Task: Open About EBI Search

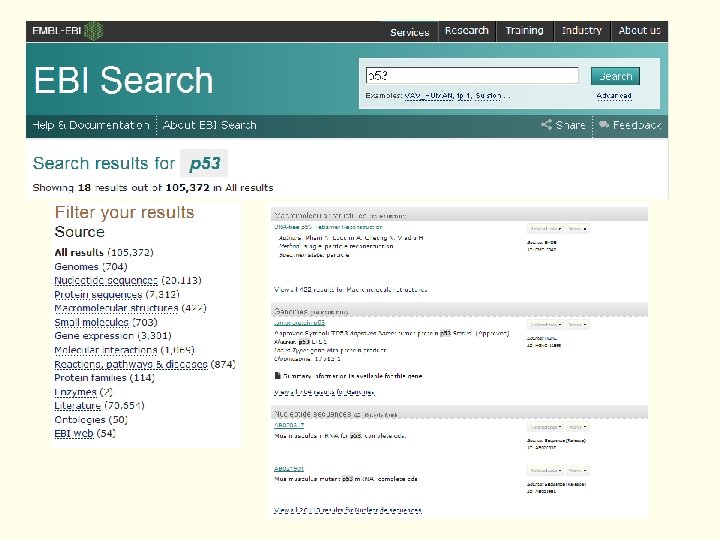Action: (209, 125)
